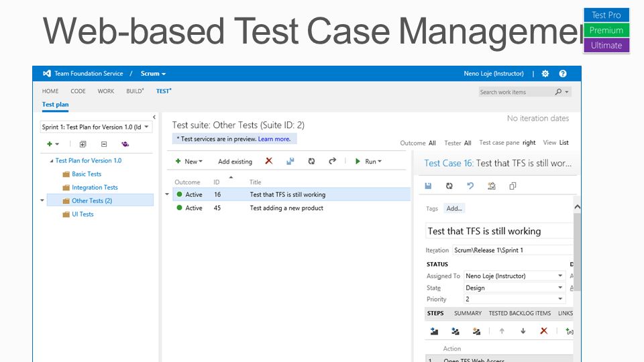The width and height of the screenshot is (644, 362).
Task: Remove test case with red X icon
Action: pos(268,161)
